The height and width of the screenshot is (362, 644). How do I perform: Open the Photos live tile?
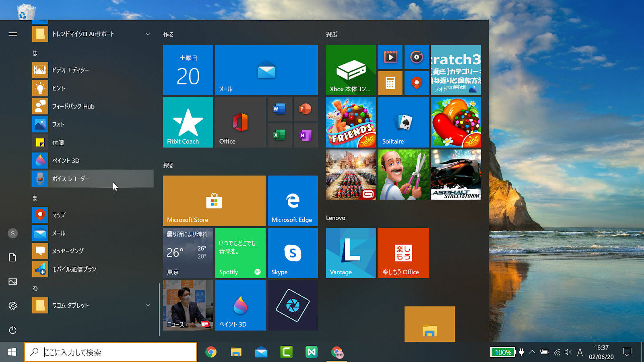click(456, 70)
